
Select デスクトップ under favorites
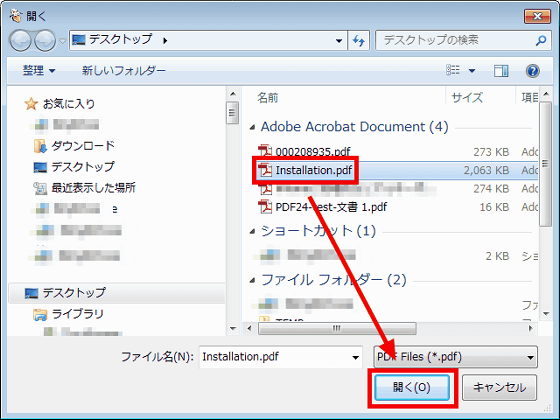(x=83, y=167)
